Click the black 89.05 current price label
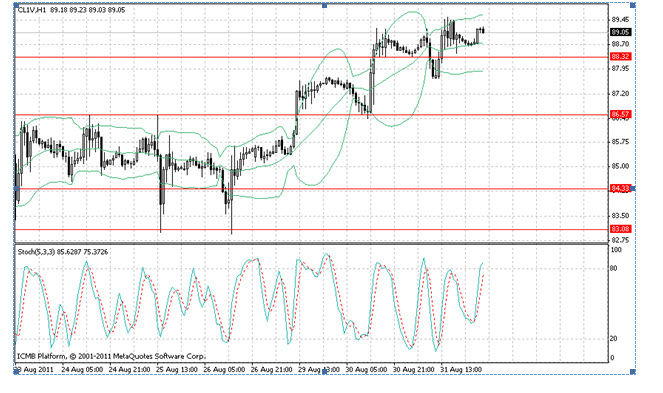 620,32
